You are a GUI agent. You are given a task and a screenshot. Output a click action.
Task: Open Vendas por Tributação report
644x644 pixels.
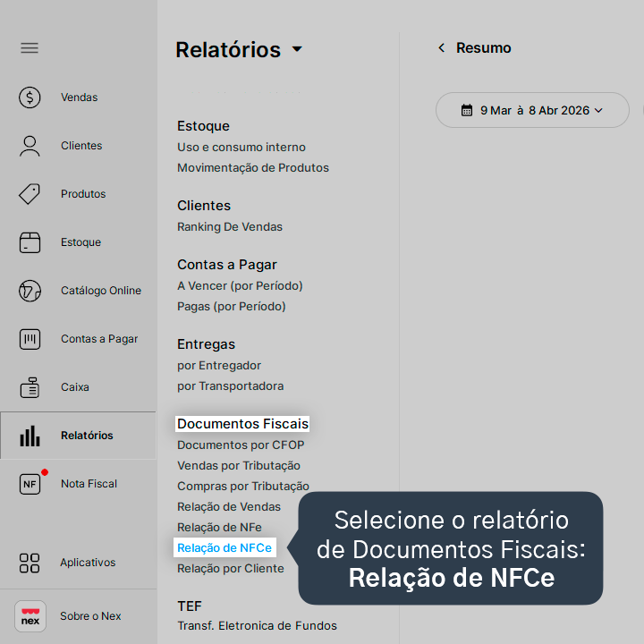pos(239,465)
